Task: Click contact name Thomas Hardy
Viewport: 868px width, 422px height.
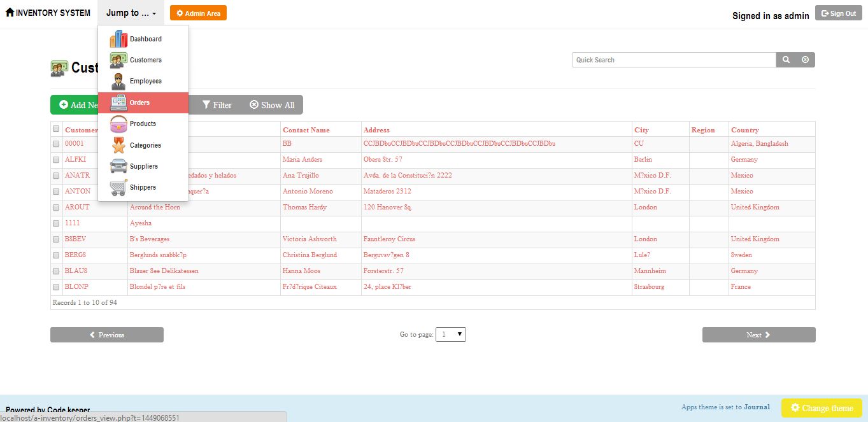Action: 304,207
